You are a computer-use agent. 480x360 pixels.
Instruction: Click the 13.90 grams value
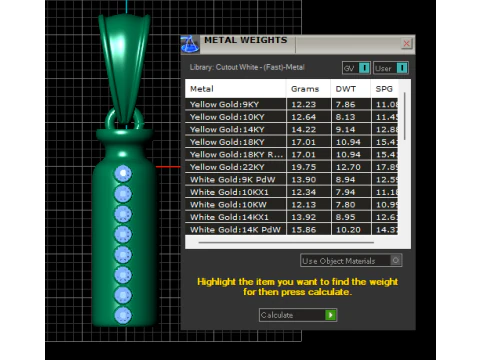tap(303, 179)
